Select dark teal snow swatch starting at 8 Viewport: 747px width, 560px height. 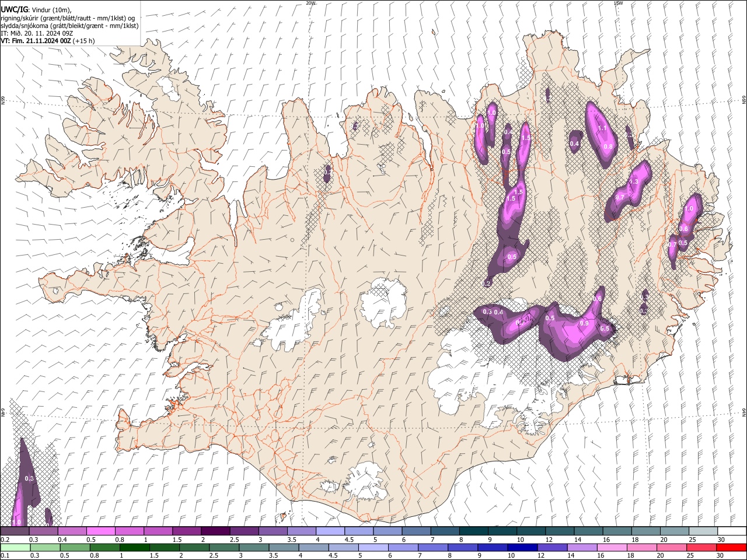click(x=474, y=531)
